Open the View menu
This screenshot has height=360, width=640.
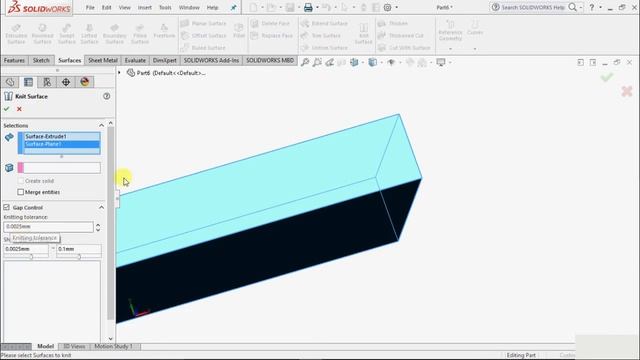pyautogui.click(x=124, y=7)
